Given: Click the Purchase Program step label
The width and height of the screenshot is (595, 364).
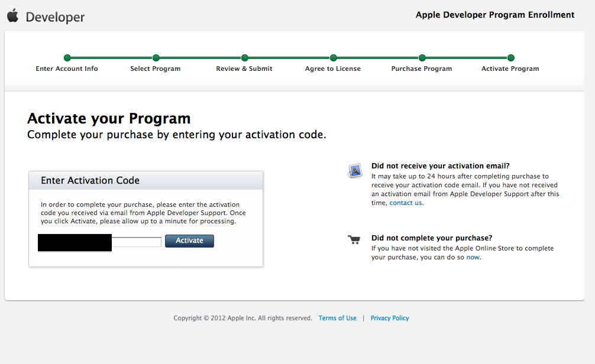Looking at the screenshot, I should click(x=422, y=69).
